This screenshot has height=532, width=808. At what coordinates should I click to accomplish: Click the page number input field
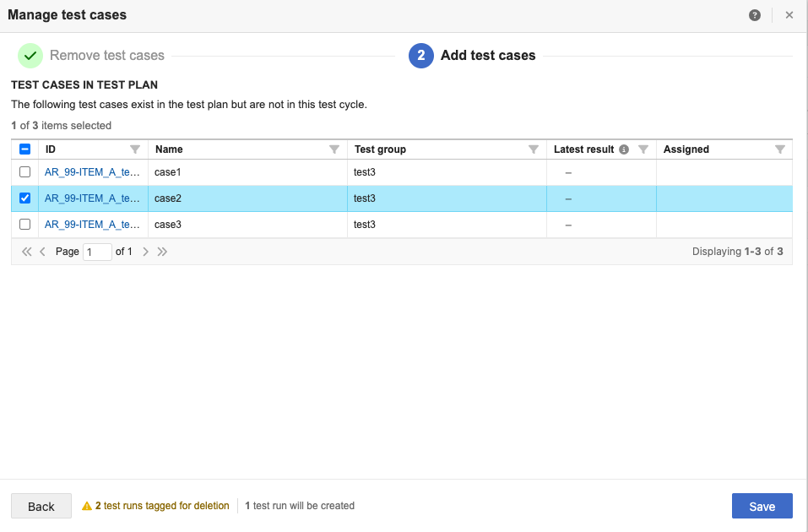tap(97, 252)
